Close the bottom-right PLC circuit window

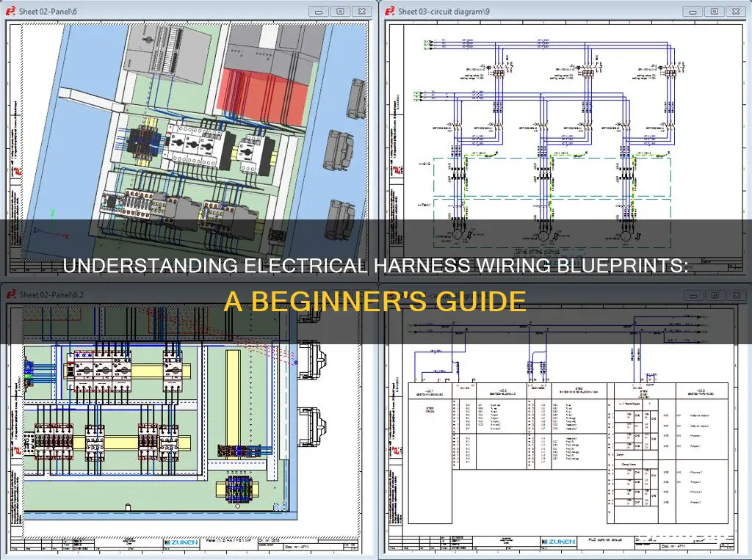[736, 295]
